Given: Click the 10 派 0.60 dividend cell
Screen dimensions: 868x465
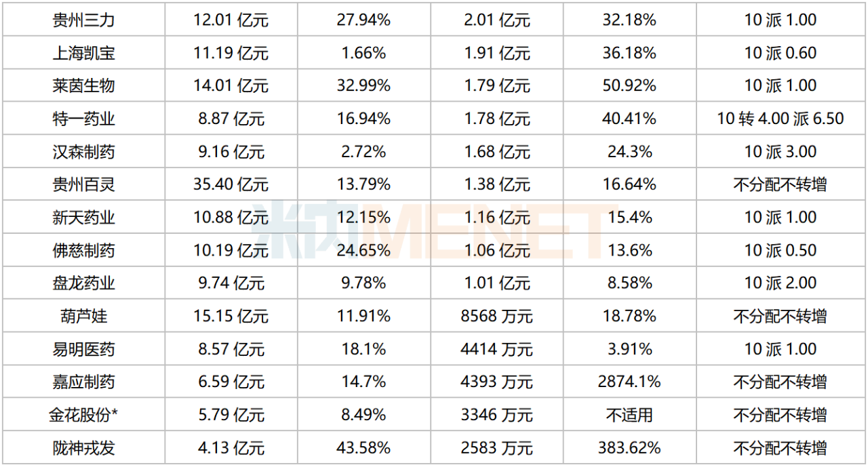Looking at the screenshot, I should click(x=780, y=53).
